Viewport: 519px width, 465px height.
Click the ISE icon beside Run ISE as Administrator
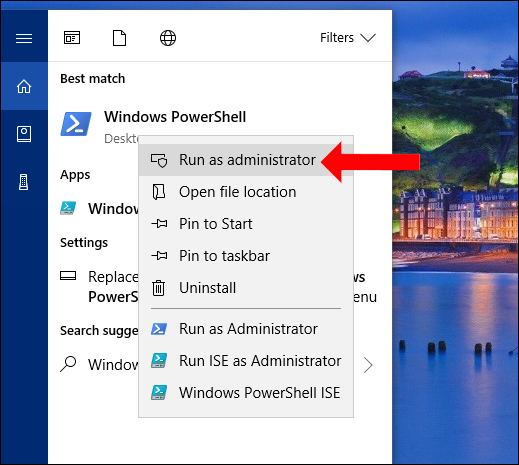(x=159, y=361)
